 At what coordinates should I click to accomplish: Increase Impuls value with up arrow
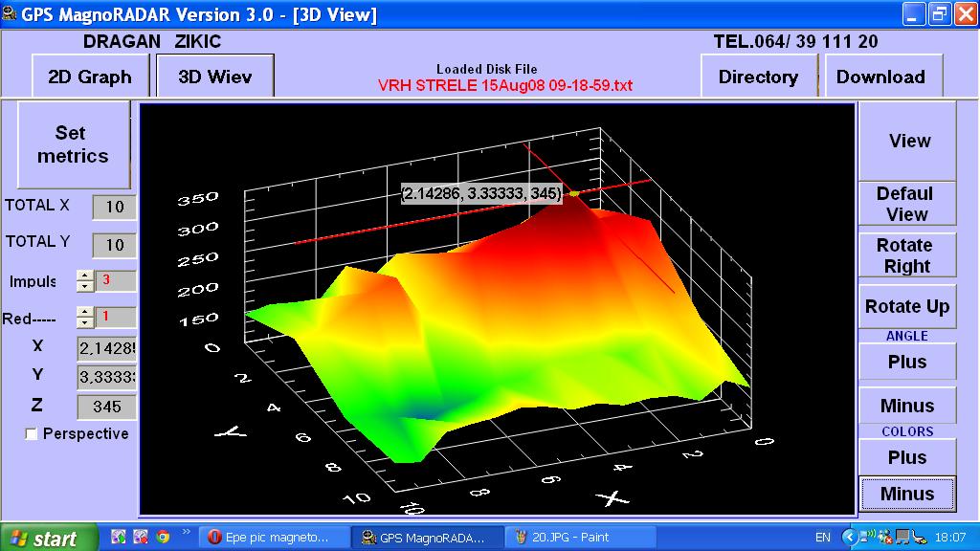(85, 275)
